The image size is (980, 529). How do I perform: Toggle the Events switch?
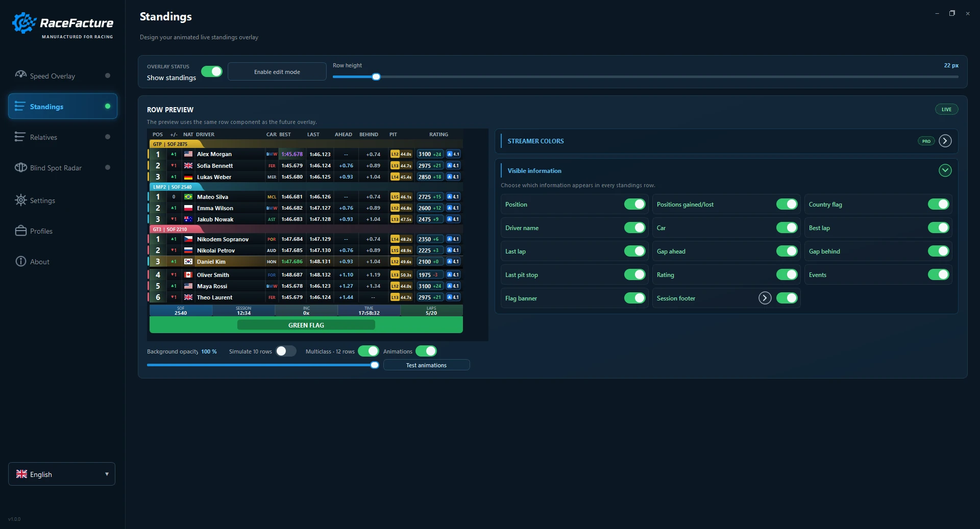point(939,274)
